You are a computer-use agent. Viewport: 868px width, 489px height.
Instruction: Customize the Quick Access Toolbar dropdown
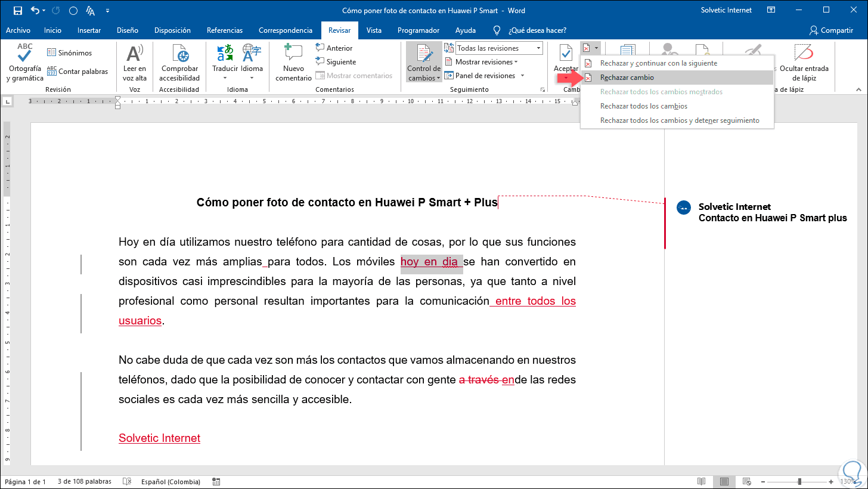pos(107,11)
